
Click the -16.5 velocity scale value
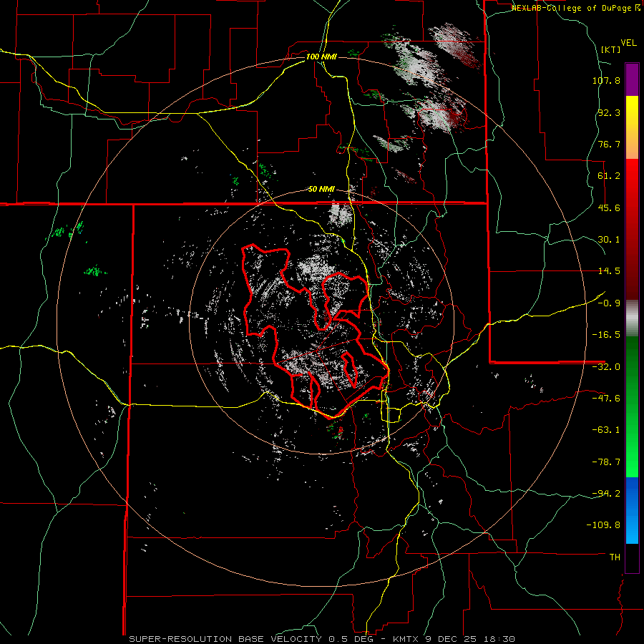click(606, 335)
